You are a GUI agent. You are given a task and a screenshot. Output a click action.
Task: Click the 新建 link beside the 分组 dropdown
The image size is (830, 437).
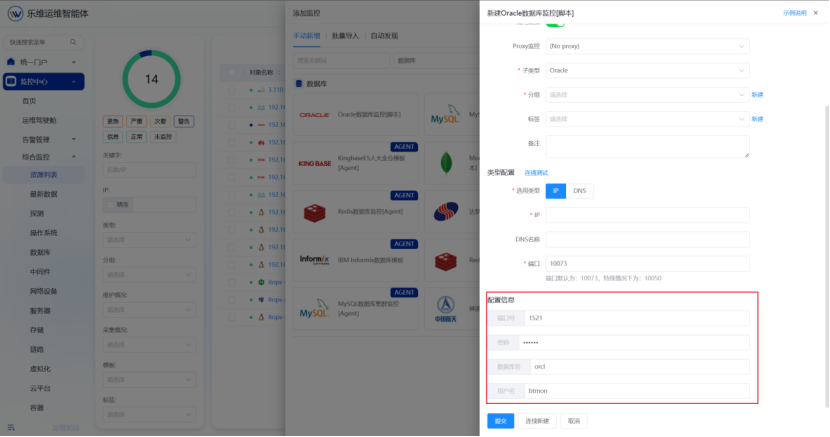[x=757, y=95]
